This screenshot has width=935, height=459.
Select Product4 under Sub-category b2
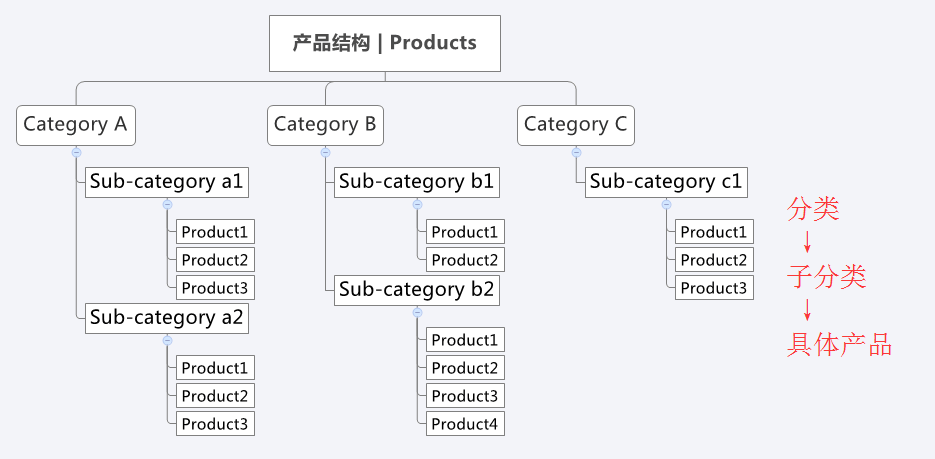pos(465,424)
